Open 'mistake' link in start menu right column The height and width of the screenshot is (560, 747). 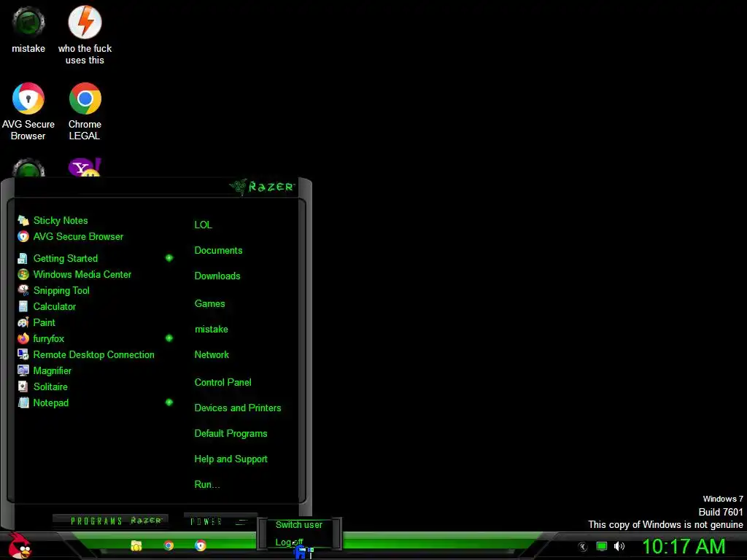tap(211, 330)
